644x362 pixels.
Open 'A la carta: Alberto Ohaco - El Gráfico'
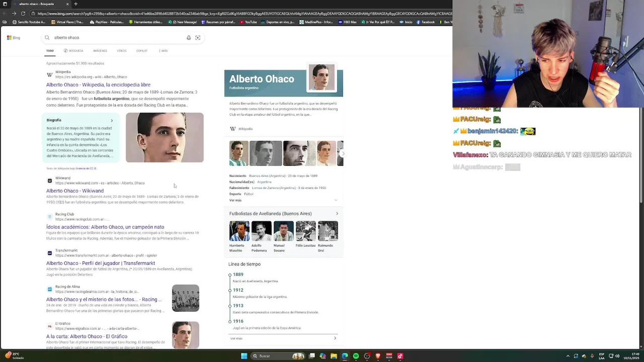87,336
